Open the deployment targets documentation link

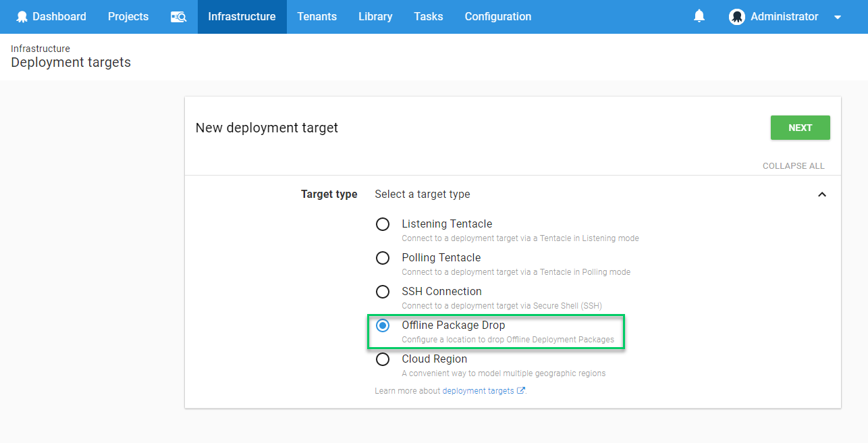pyautogui.click(x=478, y=390)
